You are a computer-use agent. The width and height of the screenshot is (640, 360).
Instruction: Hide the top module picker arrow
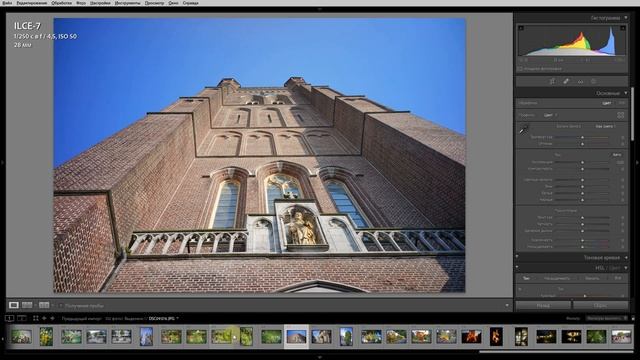320,9
